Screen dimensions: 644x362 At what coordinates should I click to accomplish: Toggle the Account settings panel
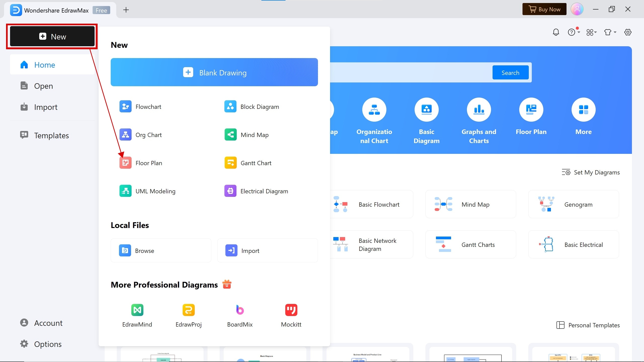[x=48, y=323]
